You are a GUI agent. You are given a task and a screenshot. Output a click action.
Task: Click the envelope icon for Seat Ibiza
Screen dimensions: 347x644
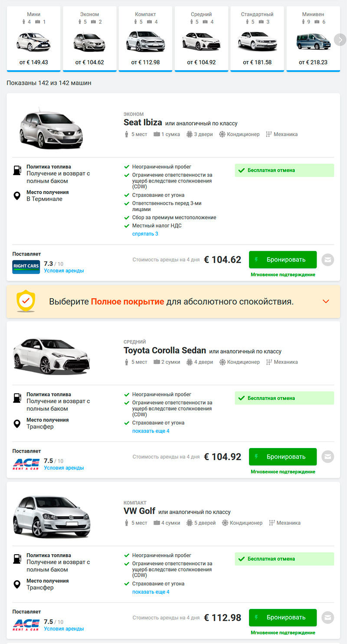[328, 260]
